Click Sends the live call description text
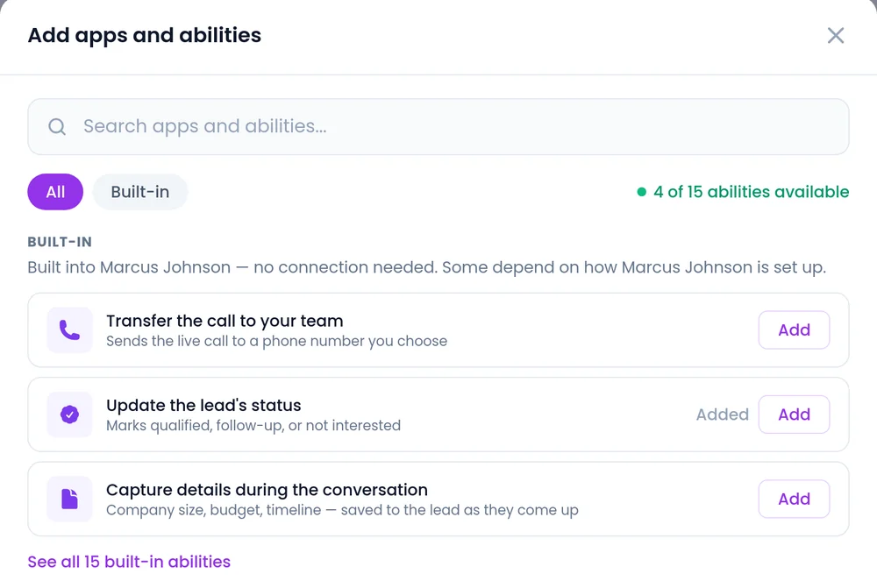The width and height of the screenshot is (877, 588). click(x=277, y=341)
